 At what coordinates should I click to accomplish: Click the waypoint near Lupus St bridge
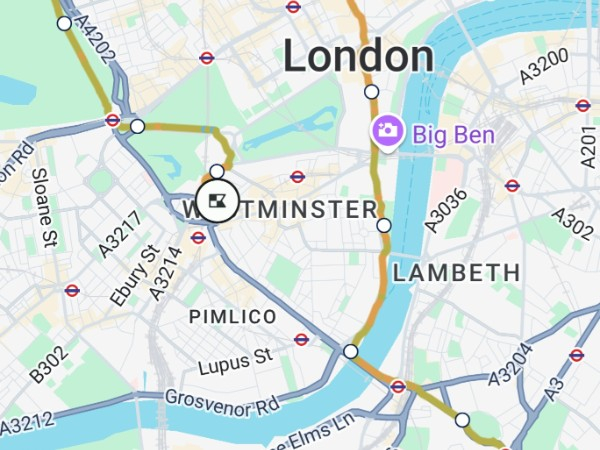[x=351, y=351]
